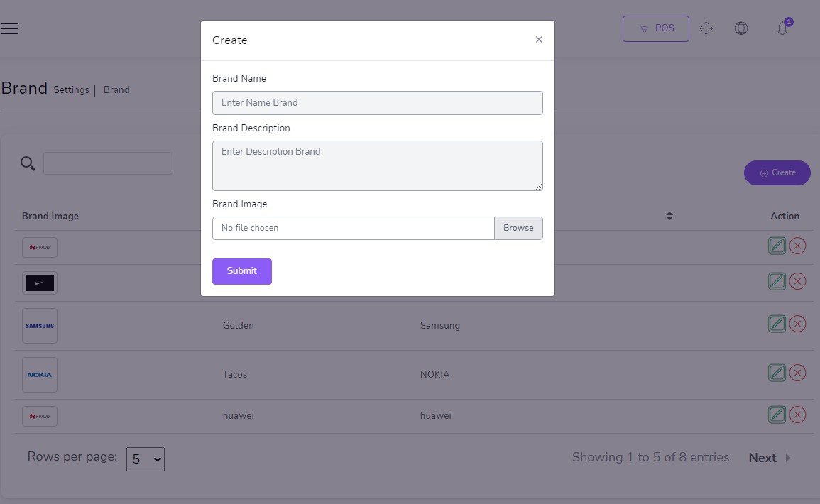Focus the Brand Name input field
This screenshot has width=820, height=504.
pos(377,102)
